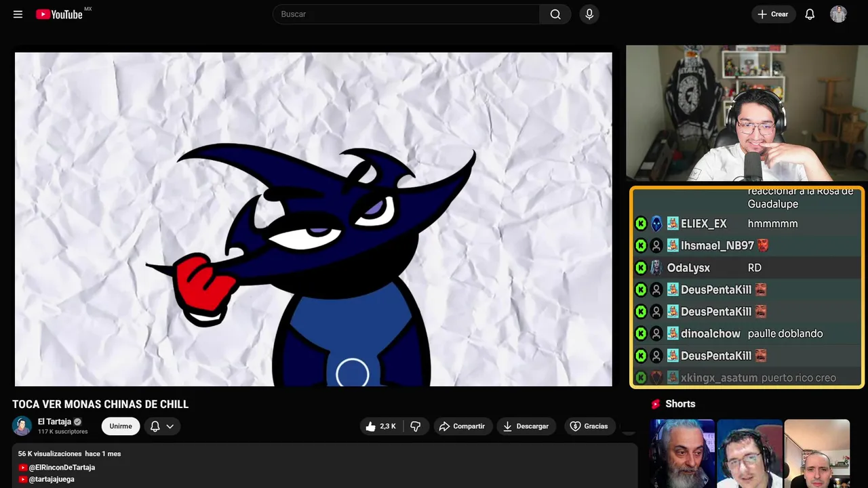The image size is (868, 488).
Task: Click the ELIEX_EX chat username
Action: pos(704,224)
